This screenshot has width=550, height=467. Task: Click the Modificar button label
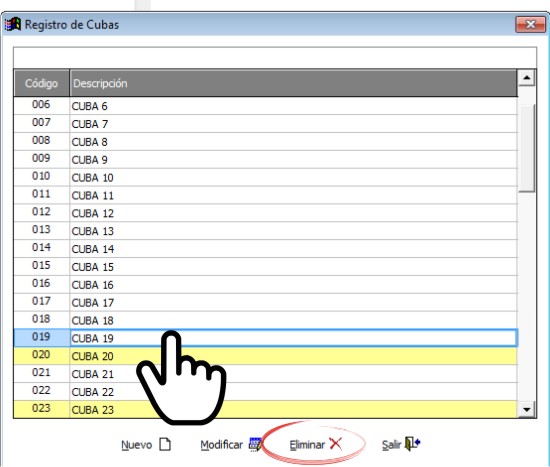[x=221, y=445]
